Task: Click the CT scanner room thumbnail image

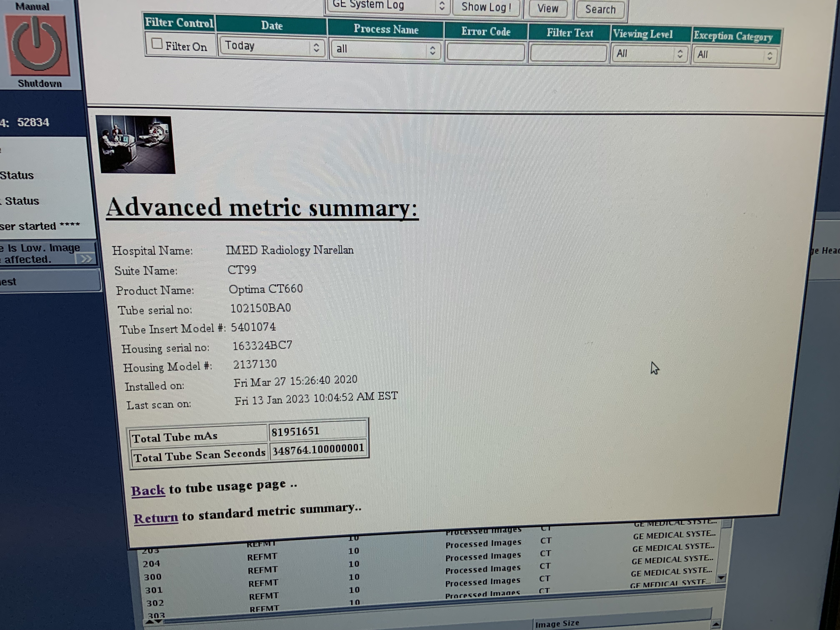Action: [136, 145]
